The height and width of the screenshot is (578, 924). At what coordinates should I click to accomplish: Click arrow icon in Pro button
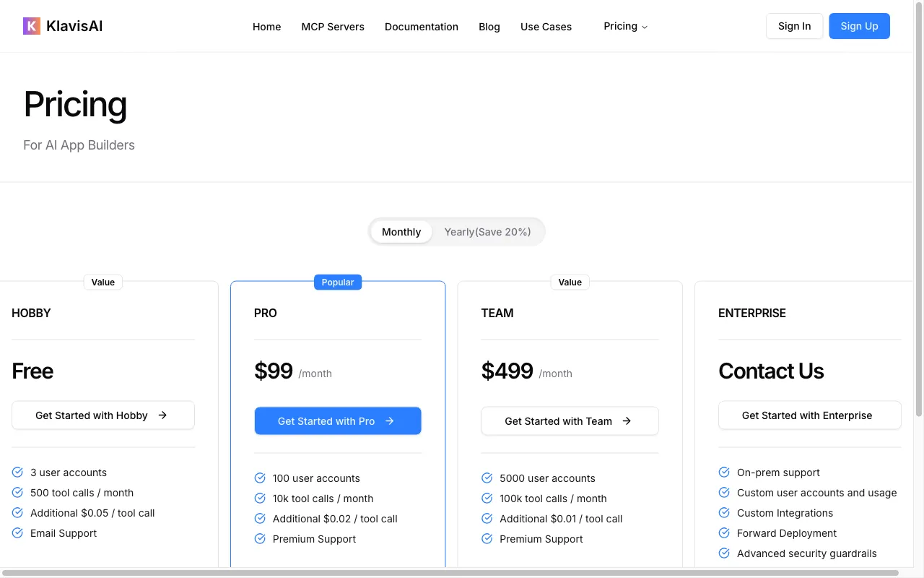click(390, 421)
